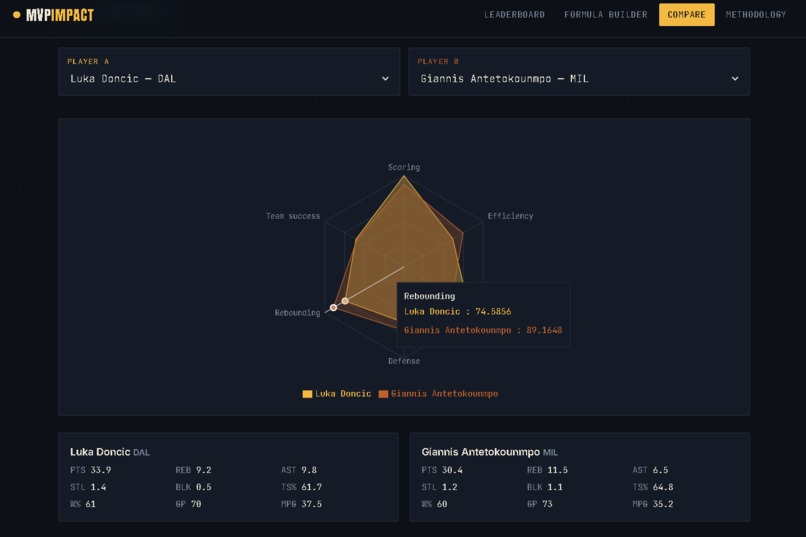Click Luka's Rebounding data point on radar
The image size is (806, 537).
click(345, 301)
